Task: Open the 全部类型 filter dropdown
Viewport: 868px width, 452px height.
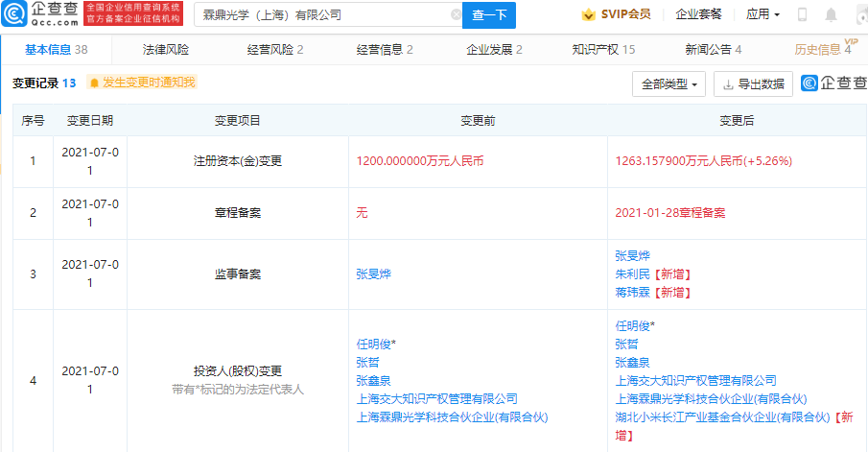Action: 669,84
